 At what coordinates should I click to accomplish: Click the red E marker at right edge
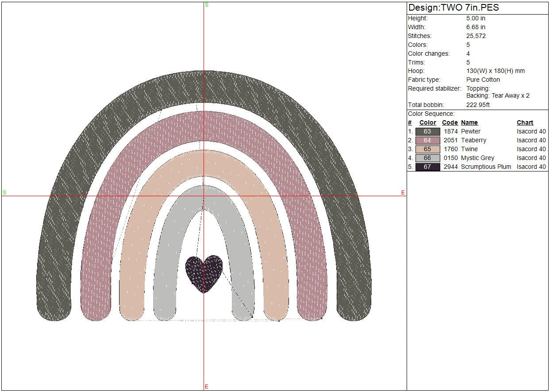point(403,193)
